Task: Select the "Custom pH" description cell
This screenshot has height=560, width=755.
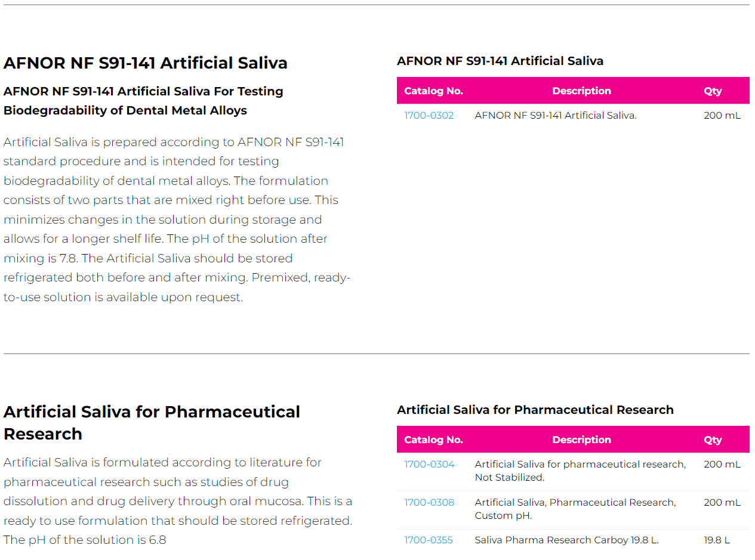Action: 575,509
